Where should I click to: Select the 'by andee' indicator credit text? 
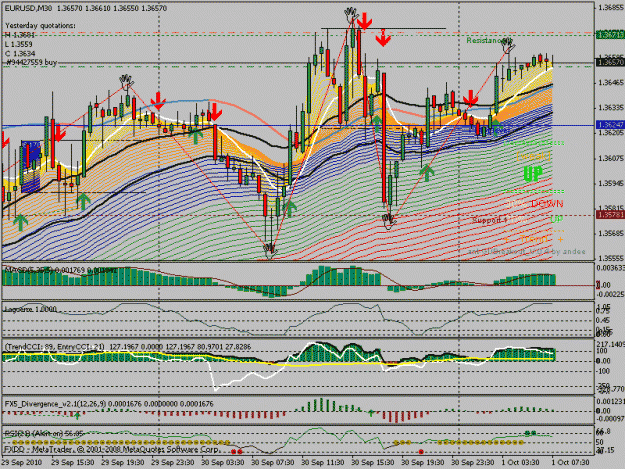(x=568, y=251)
